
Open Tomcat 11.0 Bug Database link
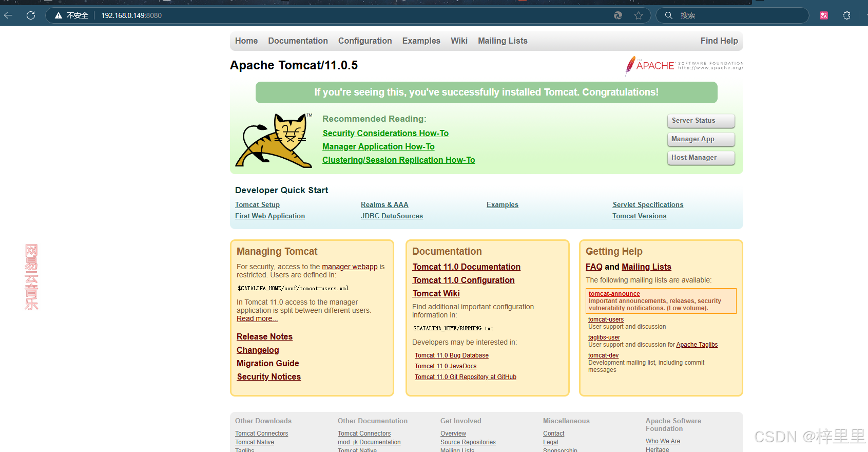(x=451, y=355)
